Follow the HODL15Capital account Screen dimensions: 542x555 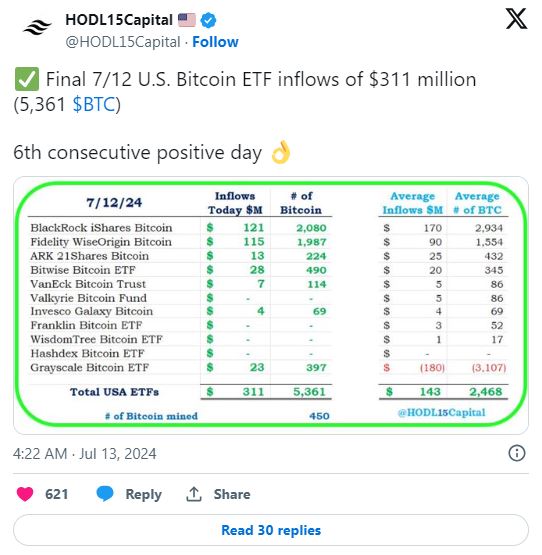215,42
